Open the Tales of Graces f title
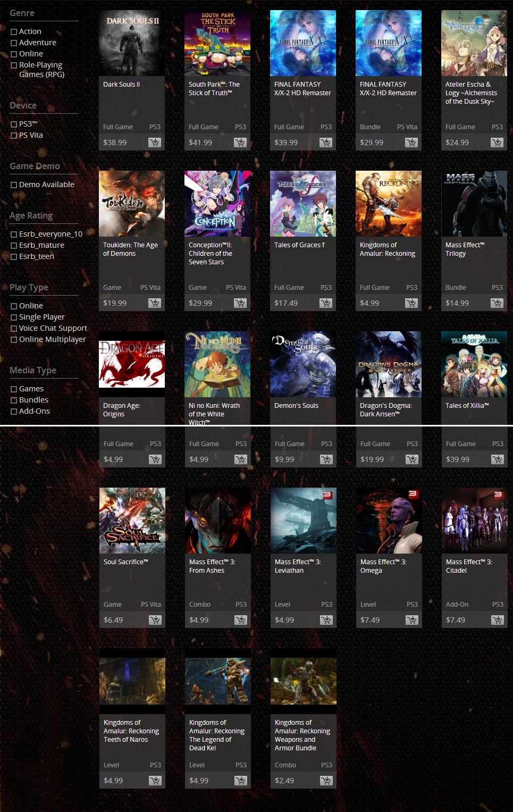The height and width of the screenshot is (812, 513). point(299,245)
